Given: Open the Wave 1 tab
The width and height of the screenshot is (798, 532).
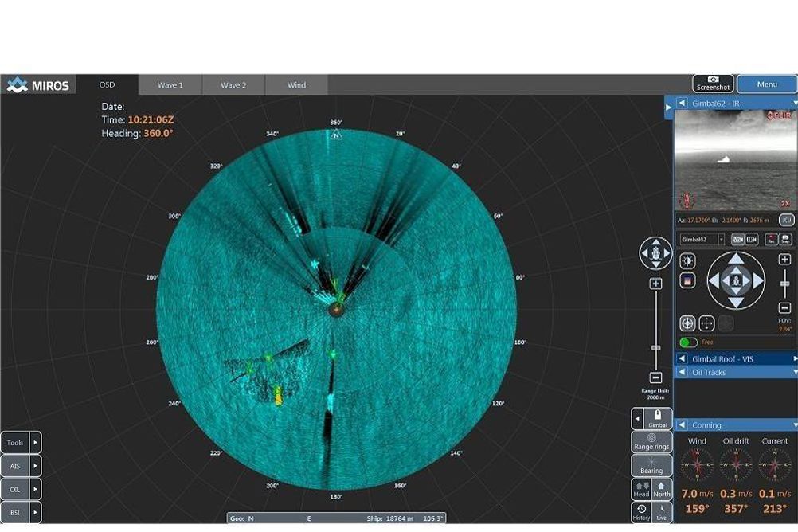Looking at the screenshot, I should click(x=170, y=85).
